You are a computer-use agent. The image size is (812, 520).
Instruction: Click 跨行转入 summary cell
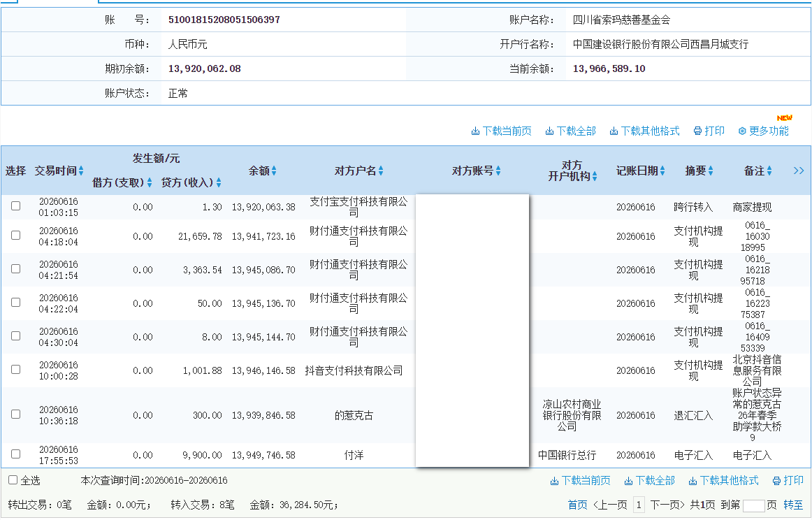pyautogui.click(x=693, y=207)
